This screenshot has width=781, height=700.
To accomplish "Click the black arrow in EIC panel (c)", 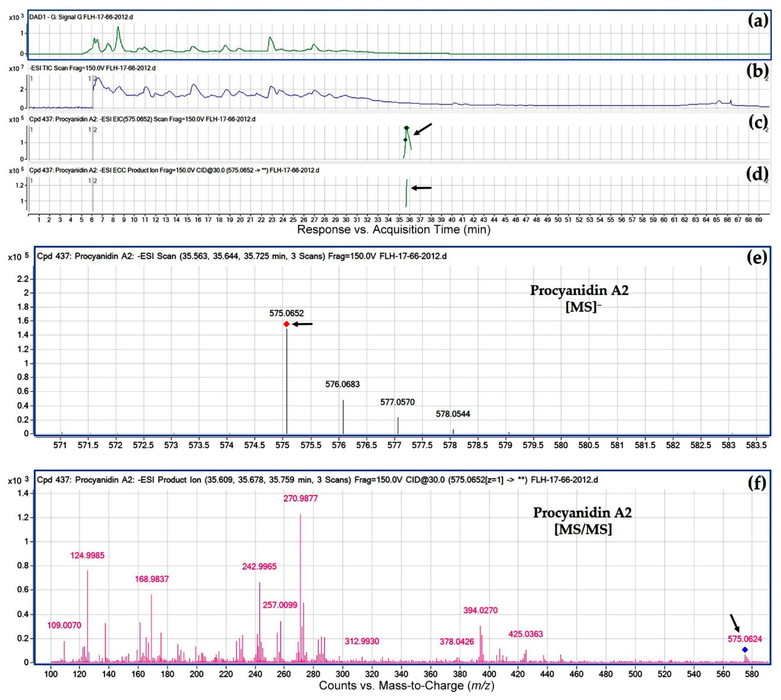I will 423,129.
